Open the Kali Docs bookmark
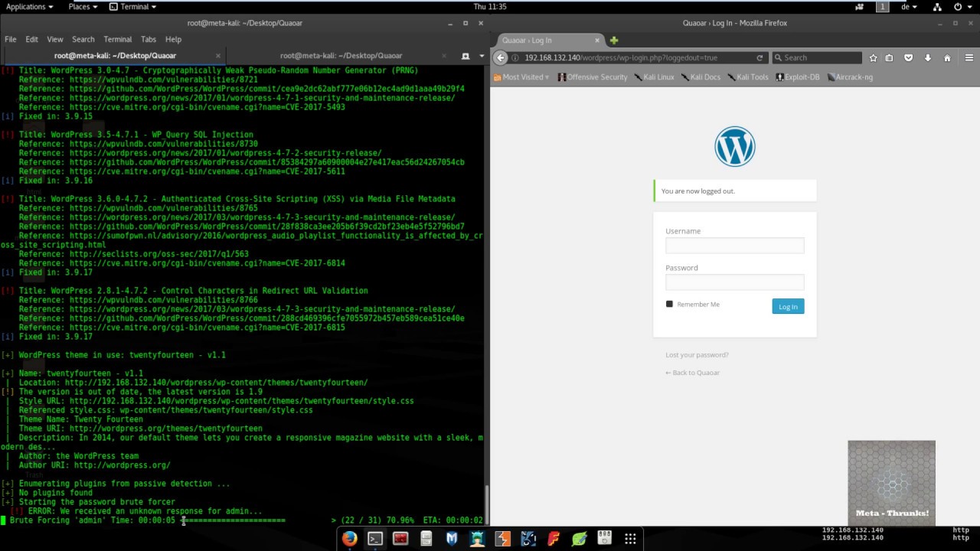980x551 pixels. click(x=701, y=77)
